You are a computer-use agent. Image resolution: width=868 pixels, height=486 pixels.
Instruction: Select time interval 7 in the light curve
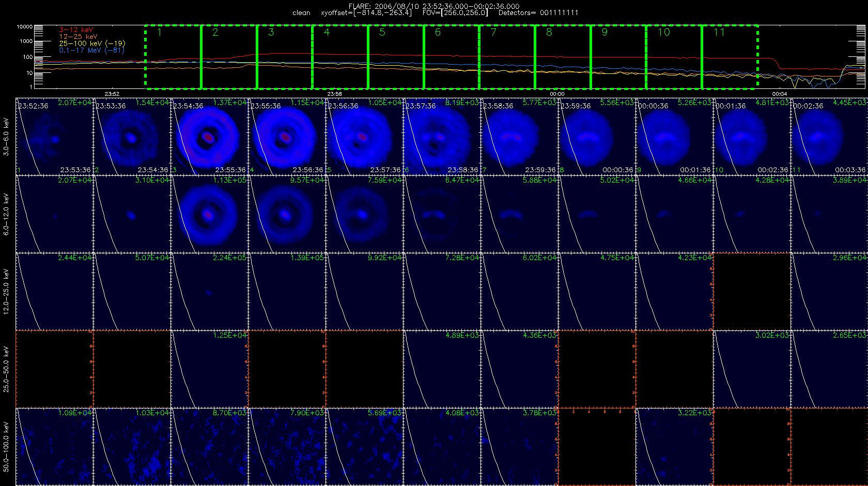tap(507, 57)
